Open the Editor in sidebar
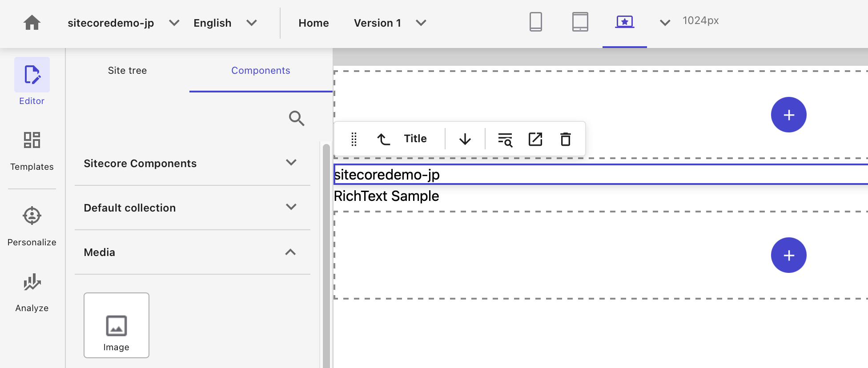Viewport: 868px width, 368px height. (32, 82)
